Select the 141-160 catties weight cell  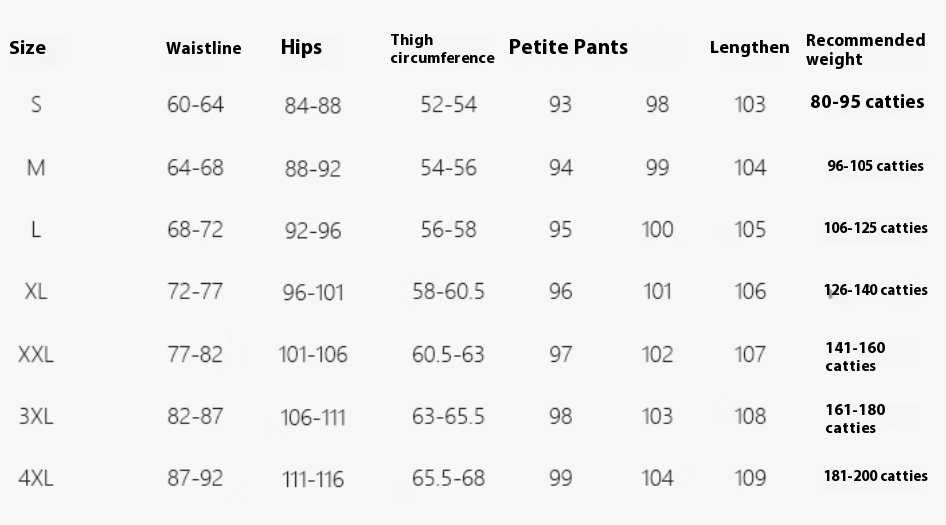pos(855,357)
